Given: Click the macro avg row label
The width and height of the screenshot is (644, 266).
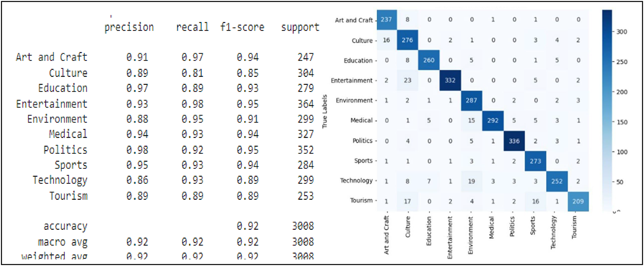Looking at the screenshot, I should 63,242.
